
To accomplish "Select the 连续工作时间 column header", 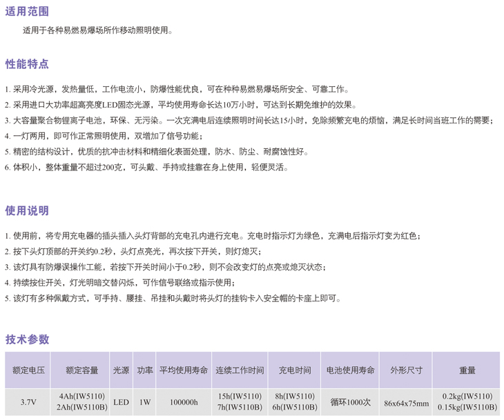I will point(239,370).
